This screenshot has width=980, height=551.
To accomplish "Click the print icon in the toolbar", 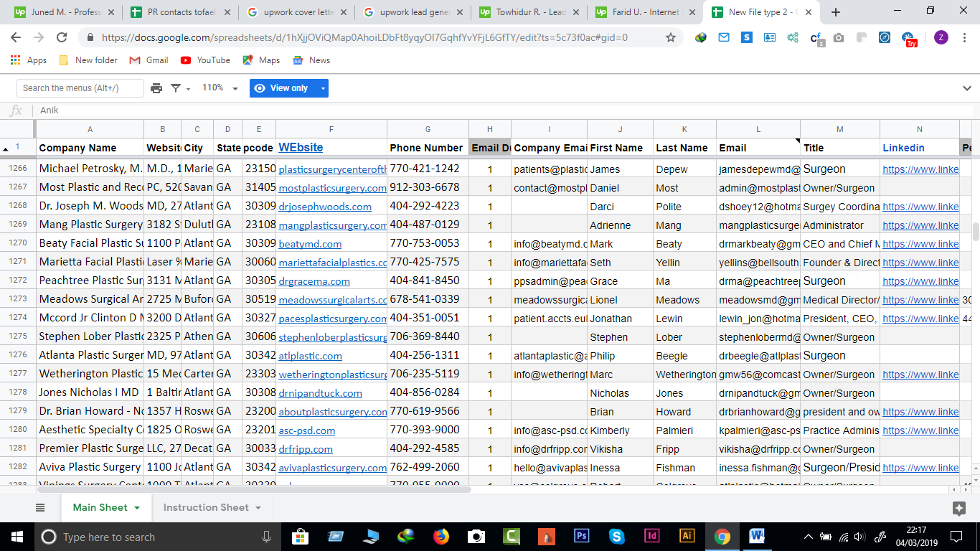I will (156, 88).
